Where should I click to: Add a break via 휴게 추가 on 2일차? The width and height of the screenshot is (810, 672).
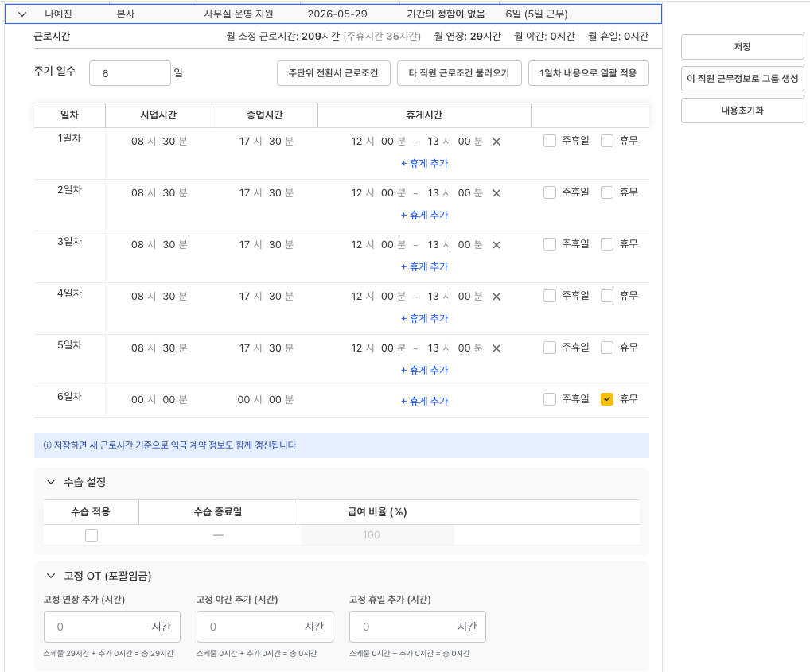424,216
